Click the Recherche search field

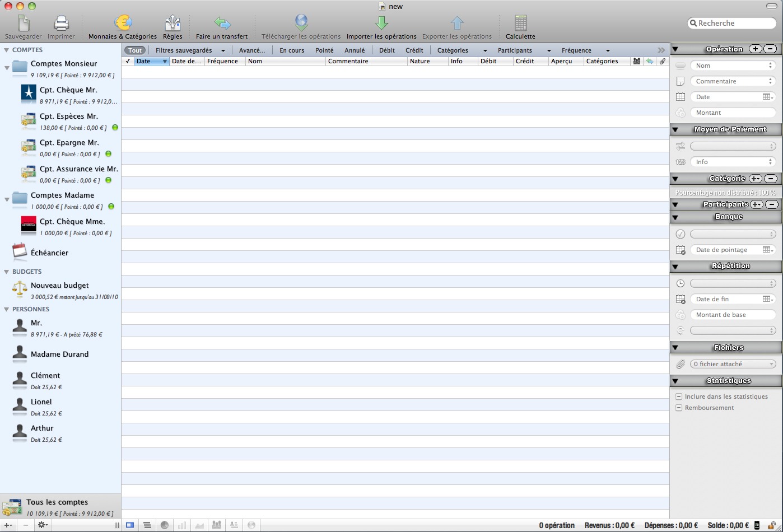[732, 23]
